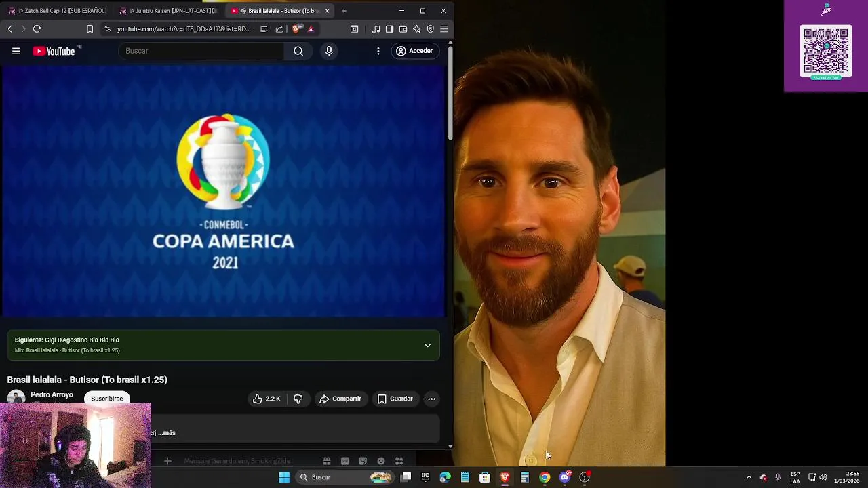Click the tray microphone status icon
Image resolution: width=868 pixels, height=488 pixels.
pyautogui.click(x=778, y=477)
